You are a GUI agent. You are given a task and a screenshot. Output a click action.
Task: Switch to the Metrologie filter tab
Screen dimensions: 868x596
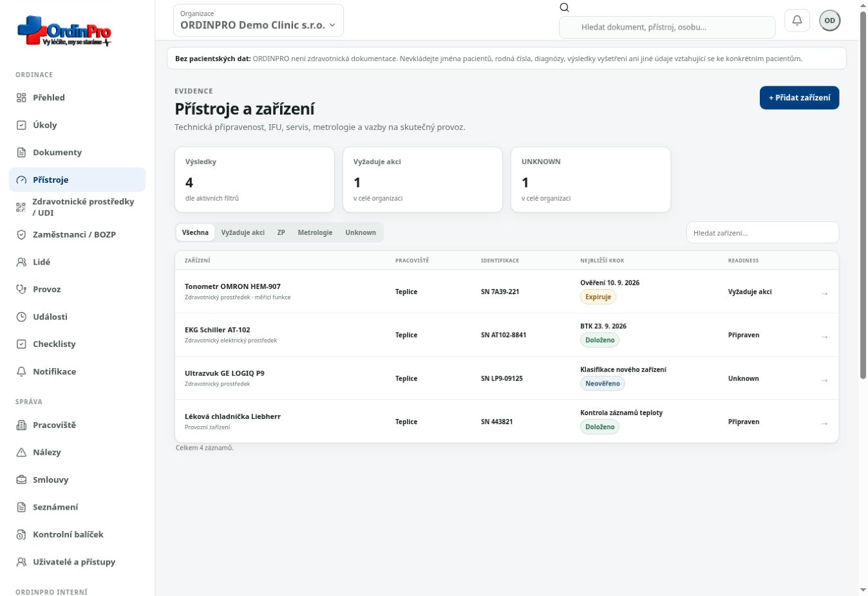point(315,232)
